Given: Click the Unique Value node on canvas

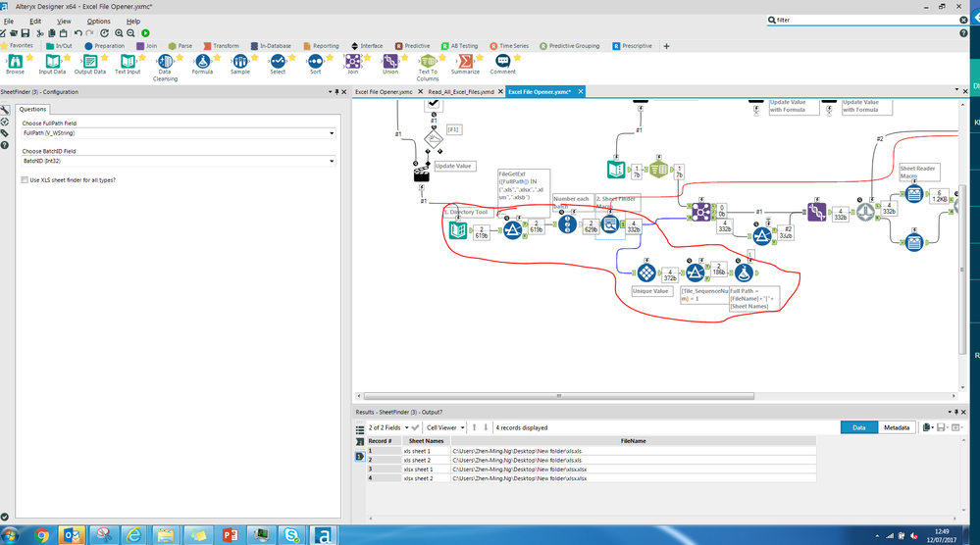Looking at the screenshot, I should (646, 272).
